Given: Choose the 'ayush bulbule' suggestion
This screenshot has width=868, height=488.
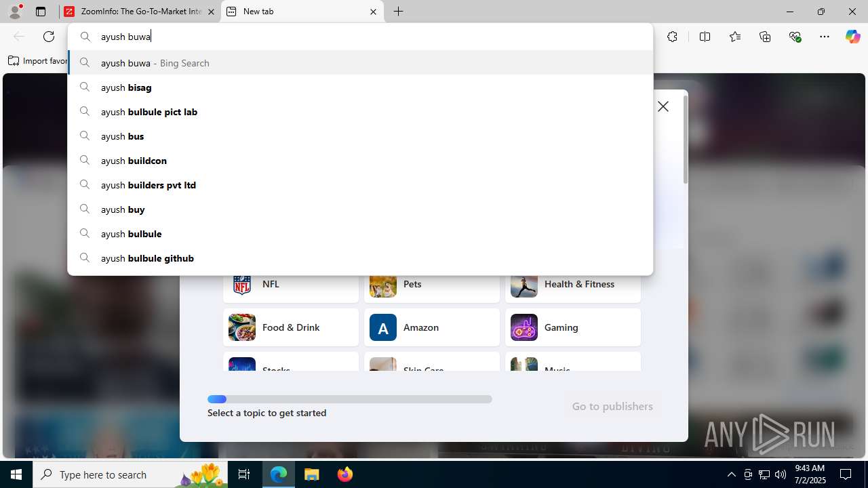Looking at the screenshot, I should (360, 234).
